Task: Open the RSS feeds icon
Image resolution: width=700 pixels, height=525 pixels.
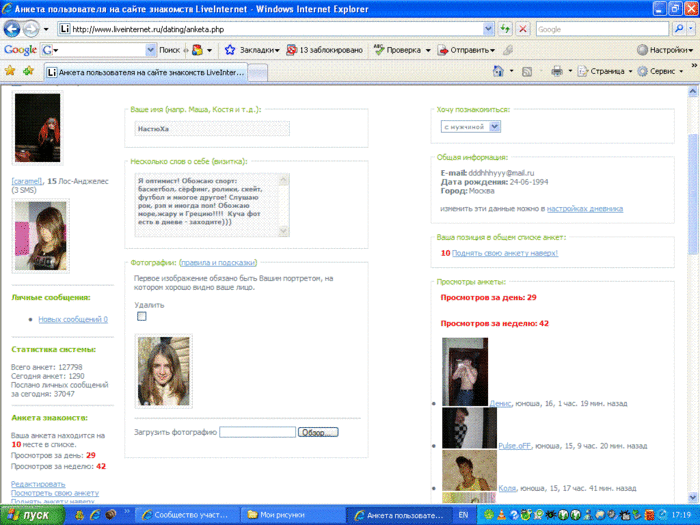Action: coord(527,71)
